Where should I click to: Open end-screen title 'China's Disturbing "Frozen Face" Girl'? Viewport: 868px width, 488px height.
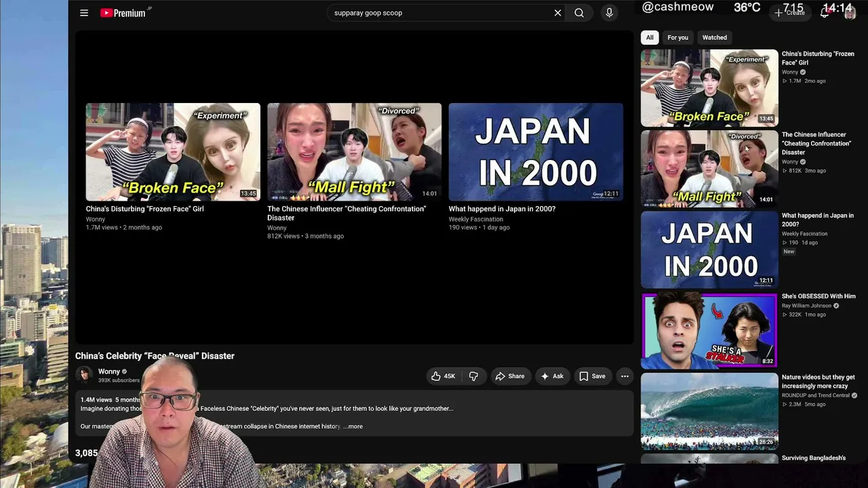pyautogui.click(x=144, y=209)
